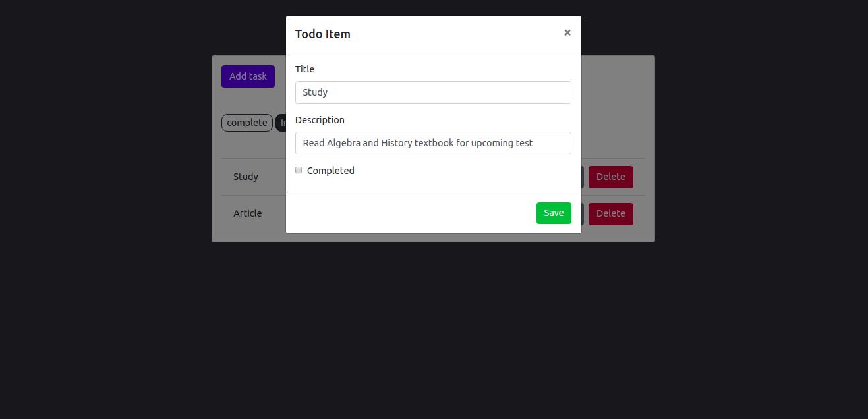This screenshot has width=868, height=419.
Task: Open the Article task row
Action: point(247,213)
